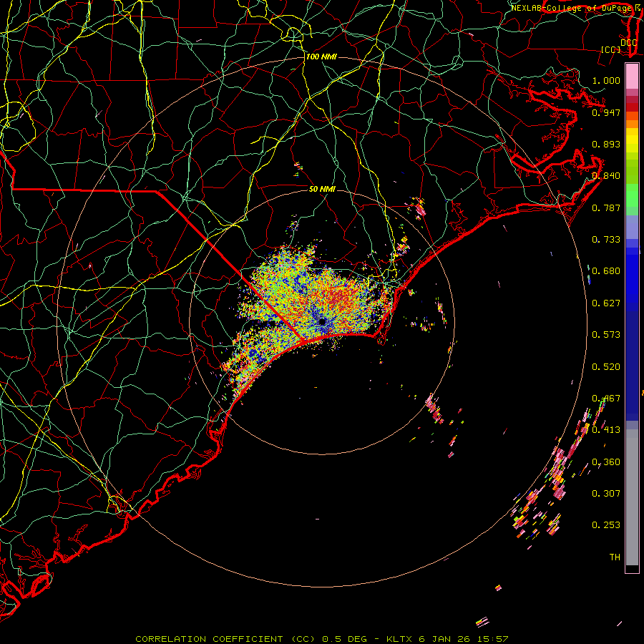Pick the bright green legend color band
The width and height of the screenshot is (644, 644).
[632, 195]
